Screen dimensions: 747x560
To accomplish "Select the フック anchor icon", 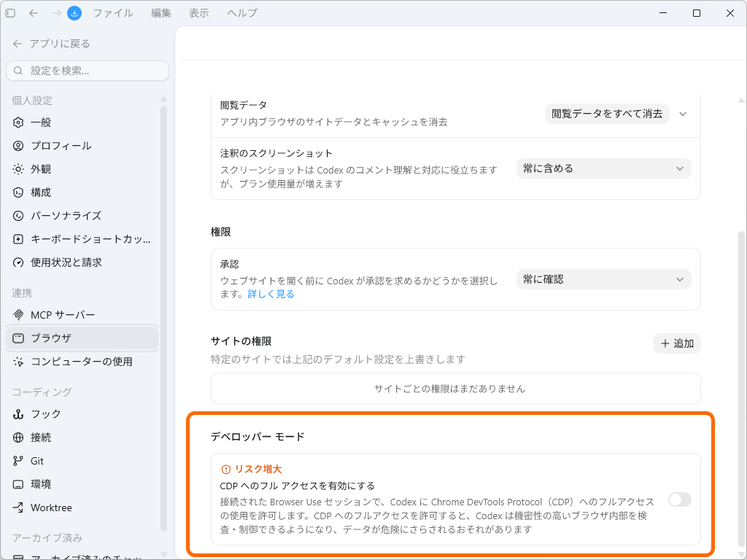I will tap(18, 414).
